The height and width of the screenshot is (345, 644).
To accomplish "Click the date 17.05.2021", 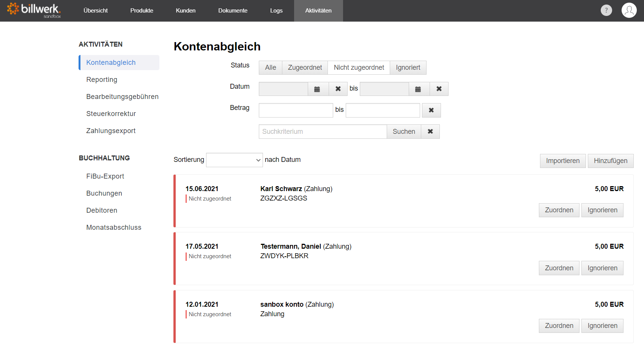I will [202, 246].
